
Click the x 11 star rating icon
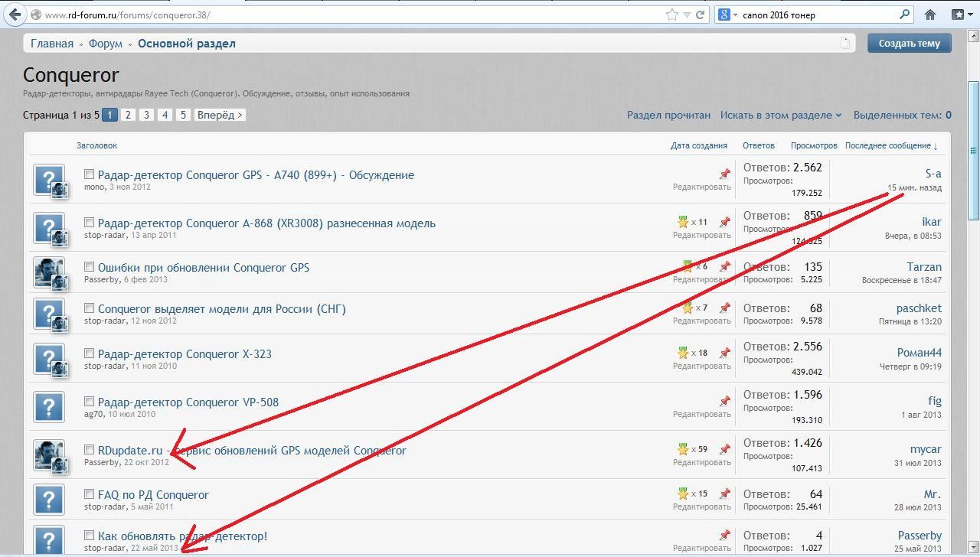(683, 222)
